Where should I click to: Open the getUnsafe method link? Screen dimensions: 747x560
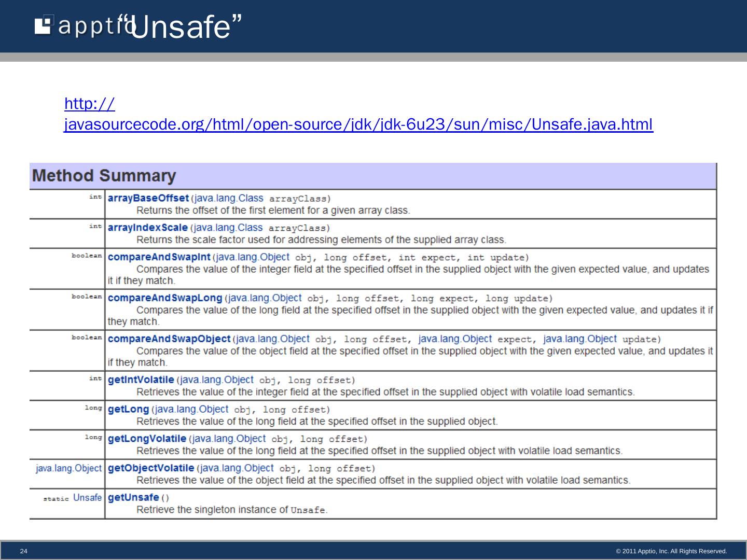[x=133, y=498]
